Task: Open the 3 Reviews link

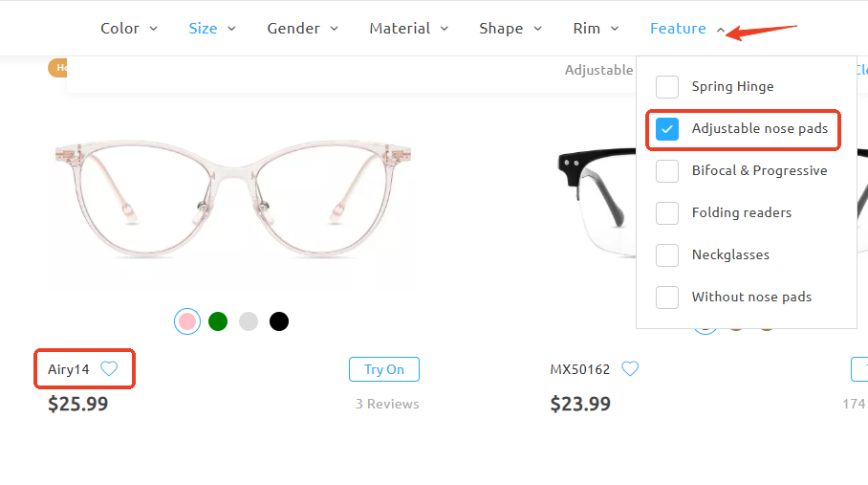Action: point(387,405)
